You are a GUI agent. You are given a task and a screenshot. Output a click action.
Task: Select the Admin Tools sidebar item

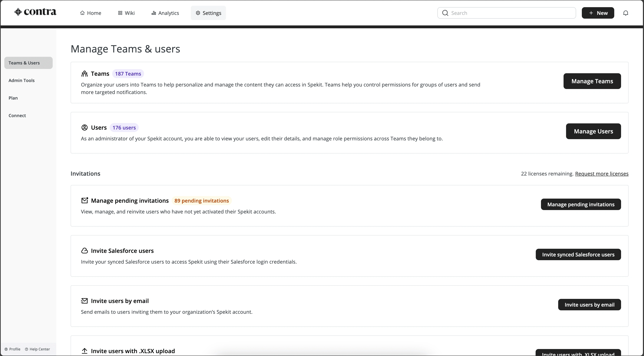click(22, 80)
